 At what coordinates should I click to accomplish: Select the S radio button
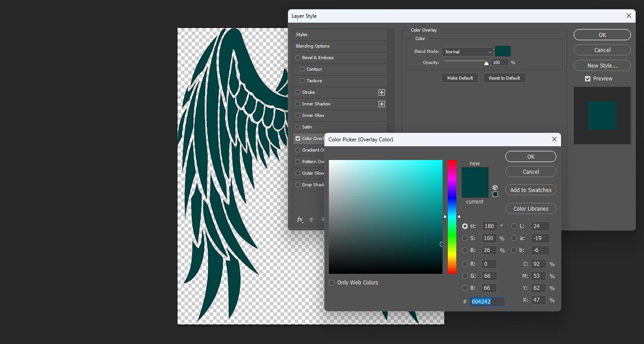[465, 238]
